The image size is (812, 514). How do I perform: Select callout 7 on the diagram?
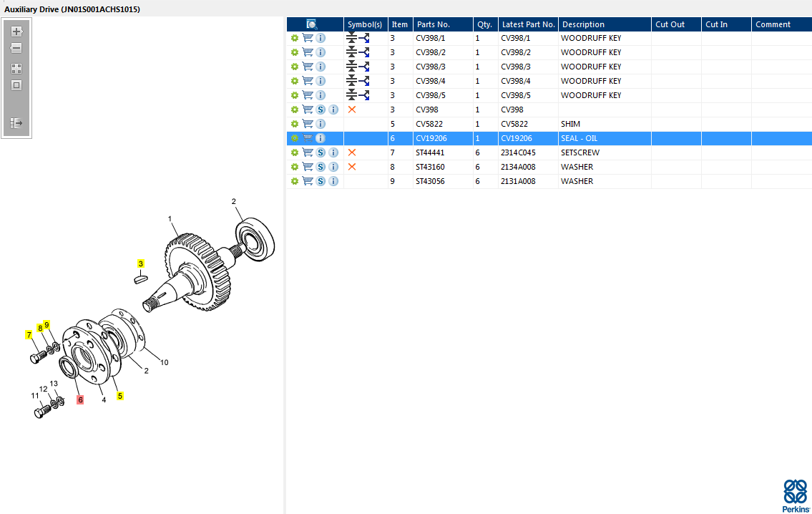coord(29,335)
